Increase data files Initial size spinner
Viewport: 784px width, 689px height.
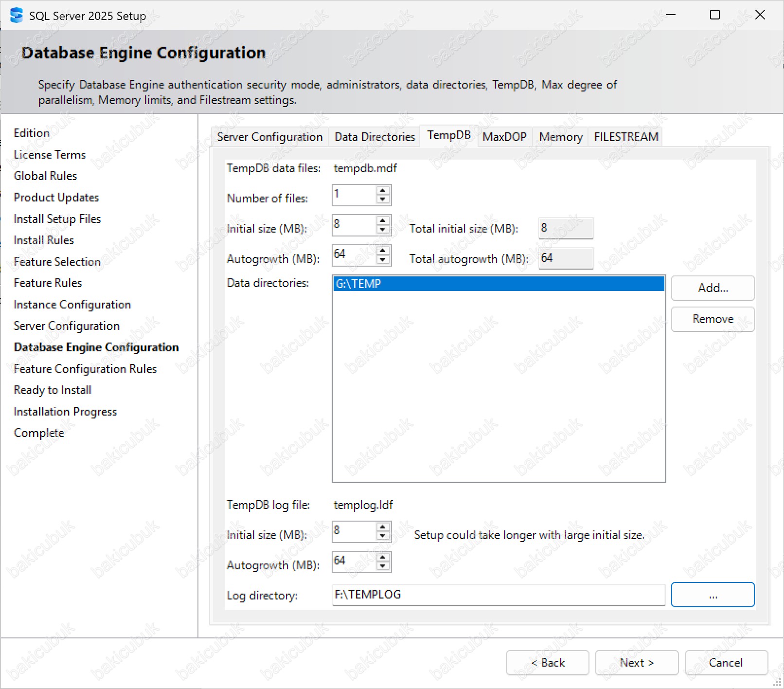click(383, 220)
